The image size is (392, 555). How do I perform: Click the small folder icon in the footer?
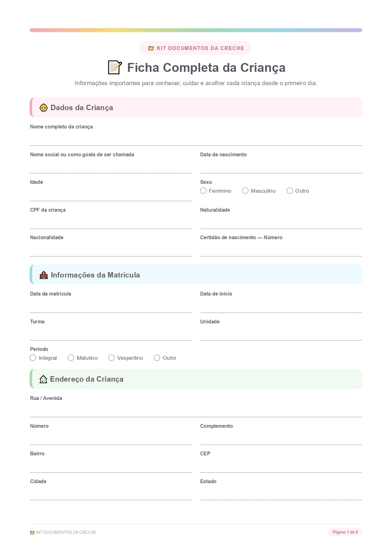(32, 533)
